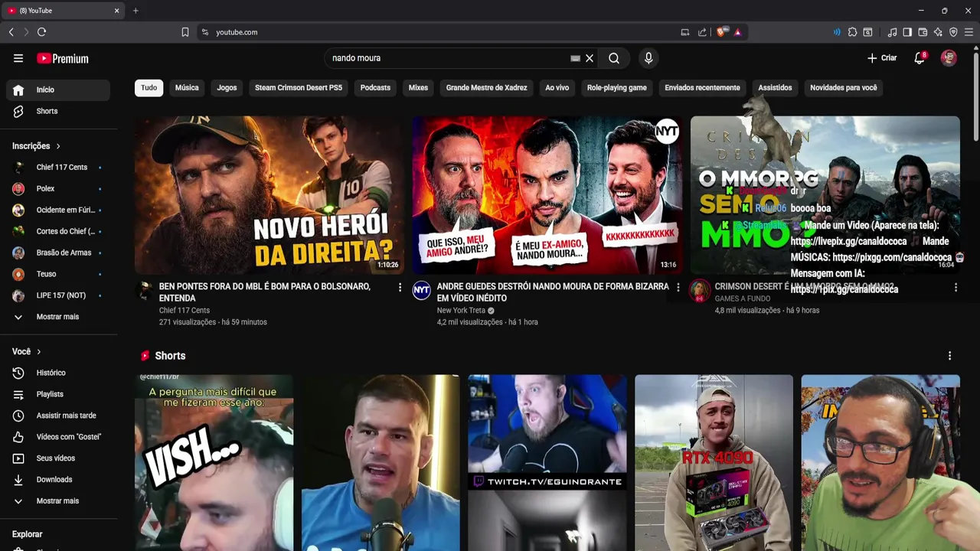Viewport: 980px width, 551px height.
Task: Click the Brave Shields lion icon
Action: (x=721, y=32)
